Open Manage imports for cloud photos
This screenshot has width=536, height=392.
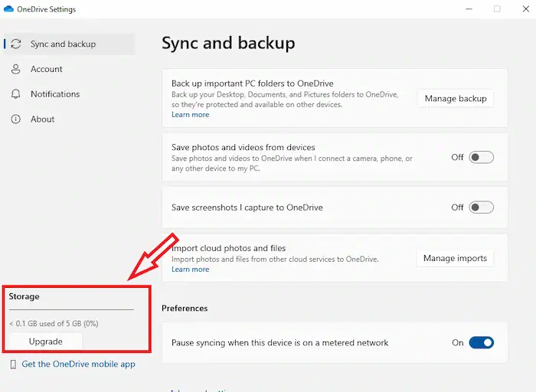pos(455,259)
